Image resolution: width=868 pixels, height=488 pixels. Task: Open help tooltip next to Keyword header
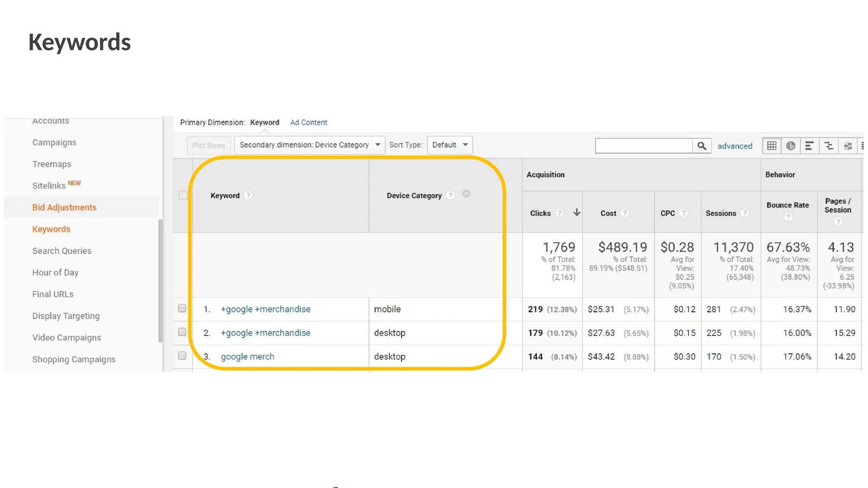pos(248,195)
